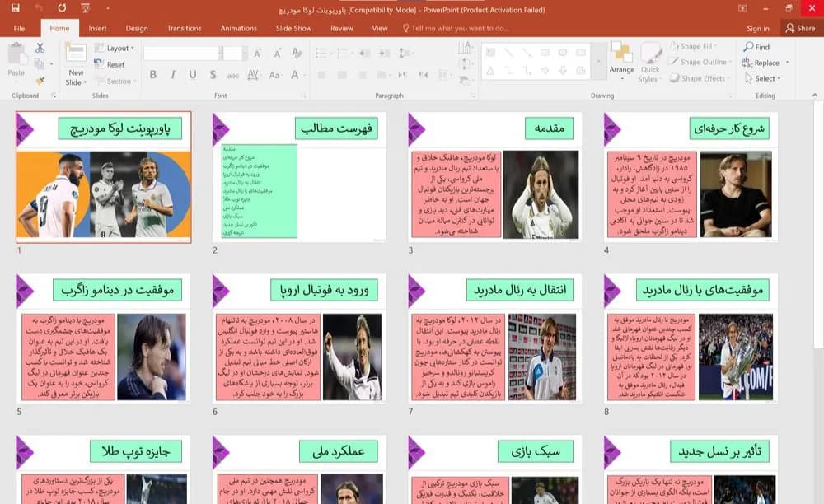Click the Cut scissors icon
This screenshot has height=504, width=824.
(x=40, y=48)
